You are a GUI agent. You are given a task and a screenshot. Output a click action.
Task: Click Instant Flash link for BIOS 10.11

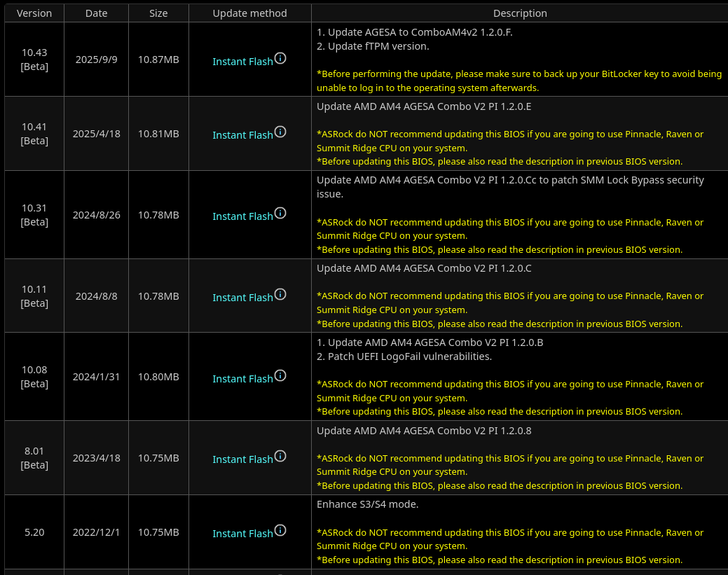click(242, 298)
